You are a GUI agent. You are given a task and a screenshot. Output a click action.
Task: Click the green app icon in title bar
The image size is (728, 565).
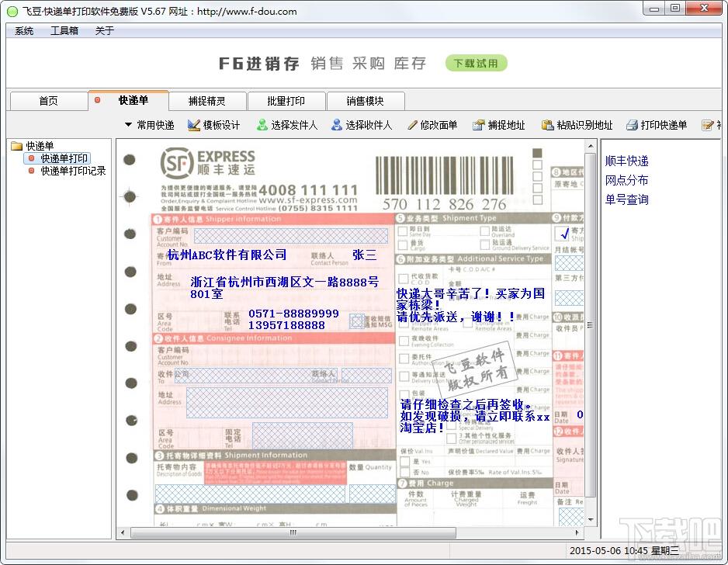click(x=12, y=12)
